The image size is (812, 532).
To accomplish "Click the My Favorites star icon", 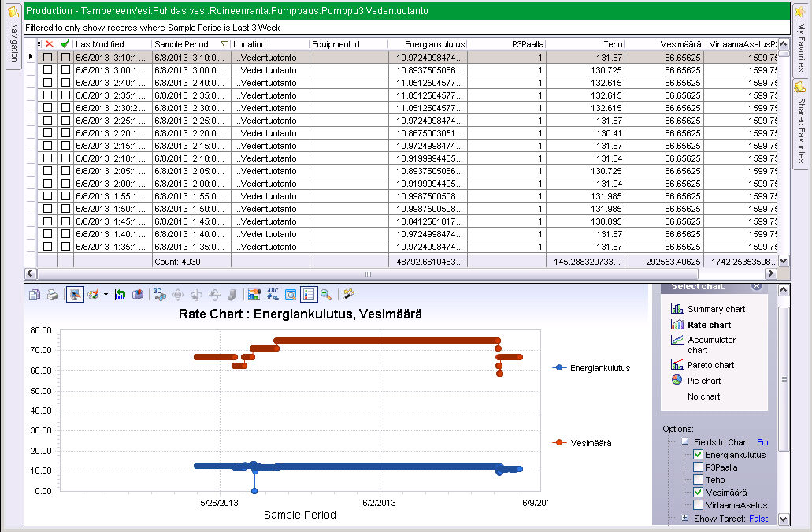I will click(800, 11).
